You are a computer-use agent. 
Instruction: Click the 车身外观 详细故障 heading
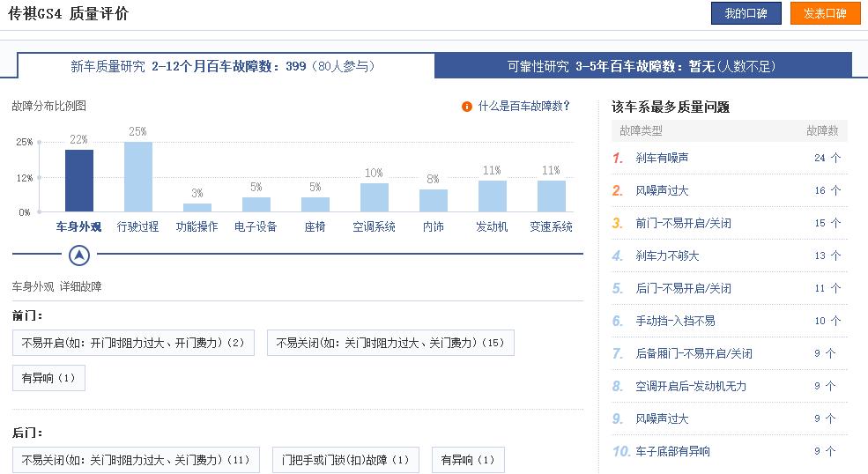tap(56, 287)
